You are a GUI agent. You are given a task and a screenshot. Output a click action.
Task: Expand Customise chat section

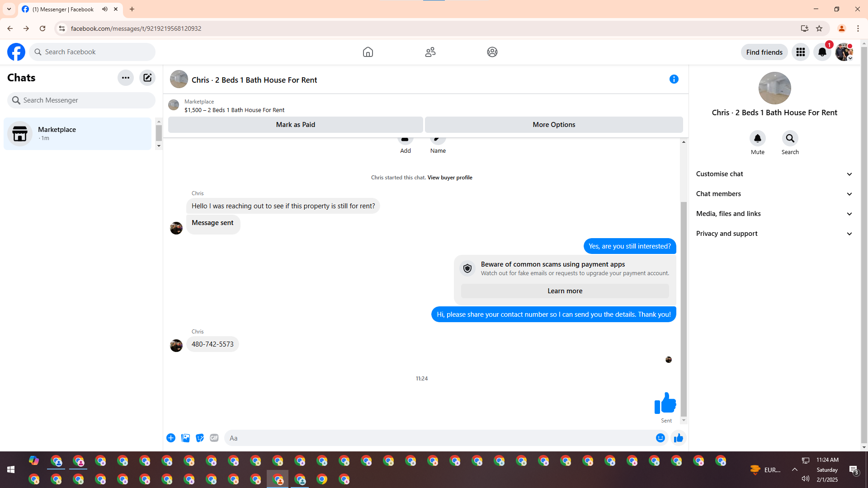[774, 174]
